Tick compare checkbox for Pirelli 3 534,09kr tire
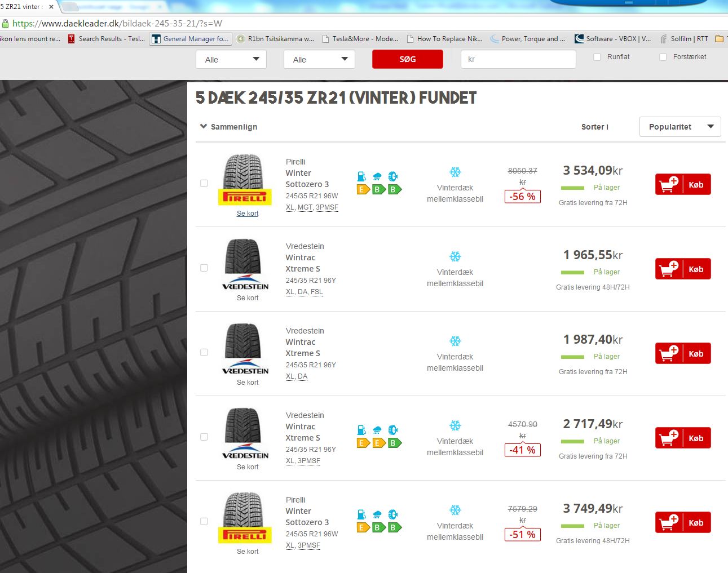 pyautogui.click(x=204, y=183)
